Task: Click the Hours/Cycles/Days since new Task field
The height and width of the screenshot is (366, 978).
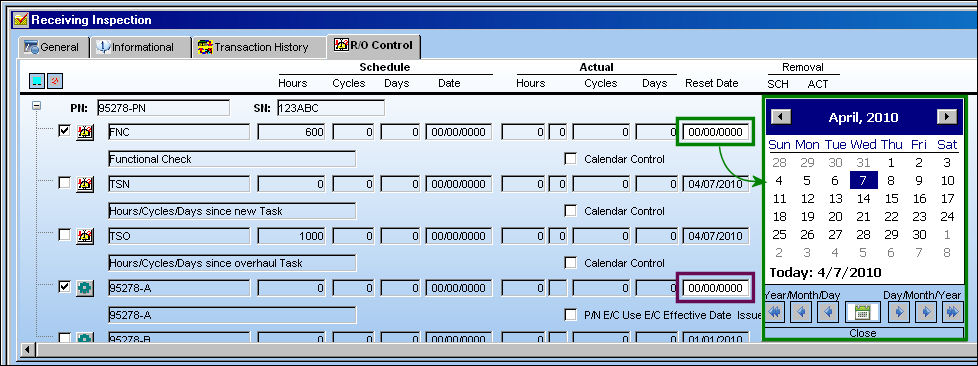Action: tap(231, 211)
